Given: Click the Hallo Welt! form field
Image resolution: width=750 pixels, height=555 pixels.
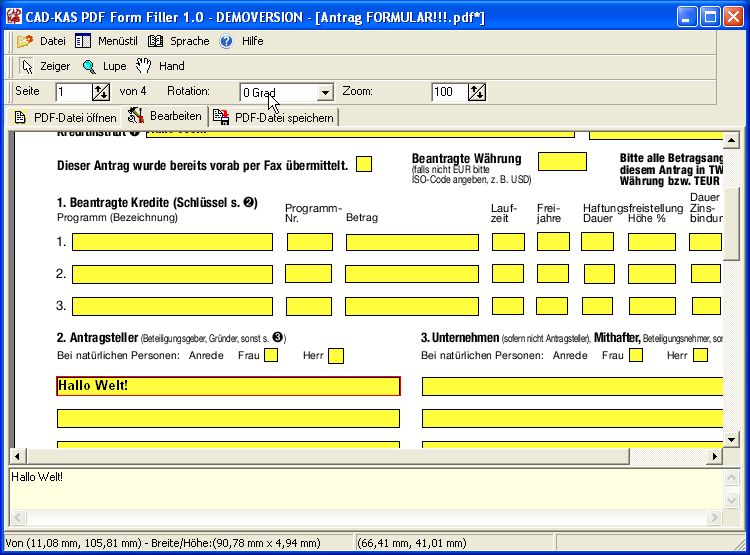Looking at the screenshot, I should pyautogui.click(x=228, y=386).
